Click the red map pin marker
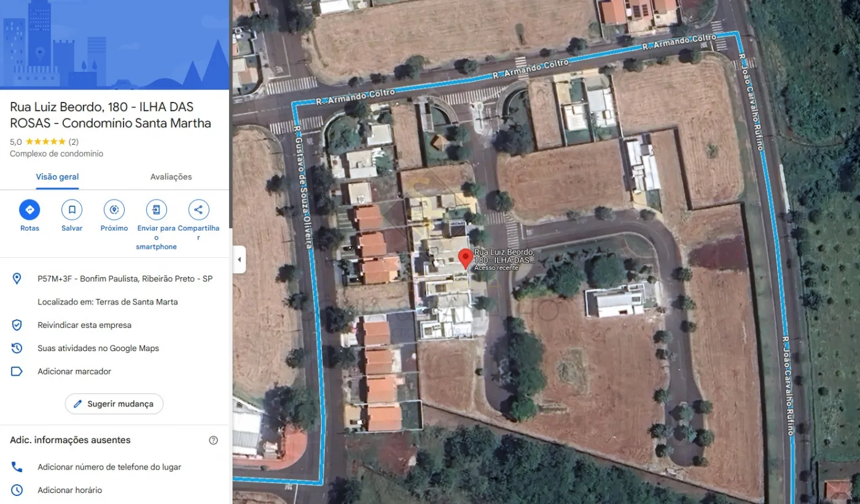 point(466,258)
